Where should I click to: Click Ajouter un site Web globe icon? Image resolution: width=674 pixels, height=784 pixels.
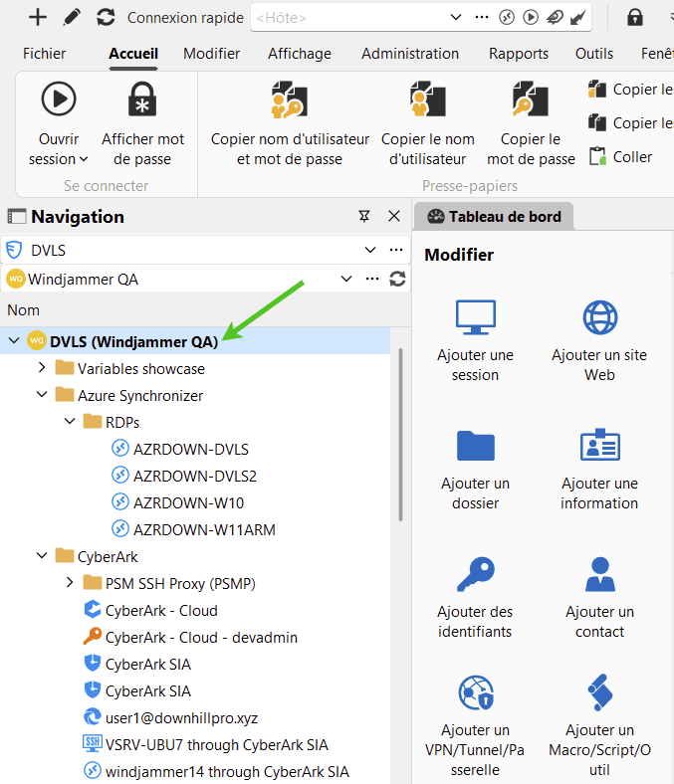[599, 316]
